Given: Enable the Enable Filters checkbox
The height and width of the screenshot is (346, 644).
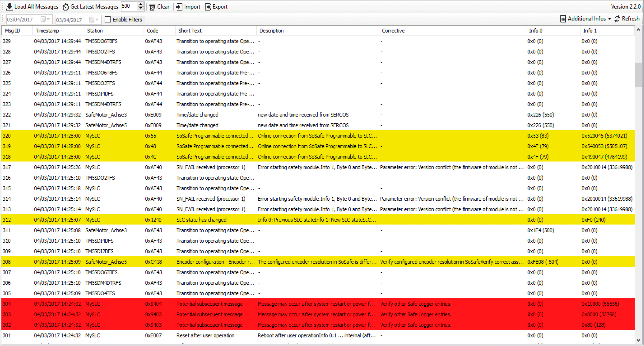Looking at the screenshot, I should pos(108,20).
